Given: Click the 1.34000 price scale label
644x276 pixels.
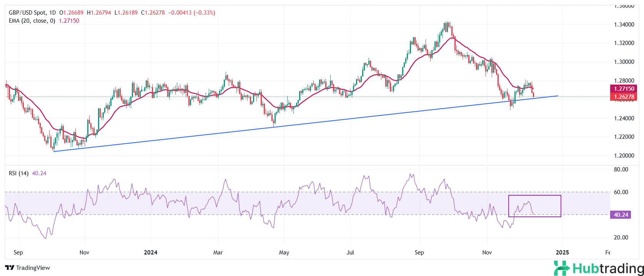Looking at the screenshot, I should [x=623, y=25].
